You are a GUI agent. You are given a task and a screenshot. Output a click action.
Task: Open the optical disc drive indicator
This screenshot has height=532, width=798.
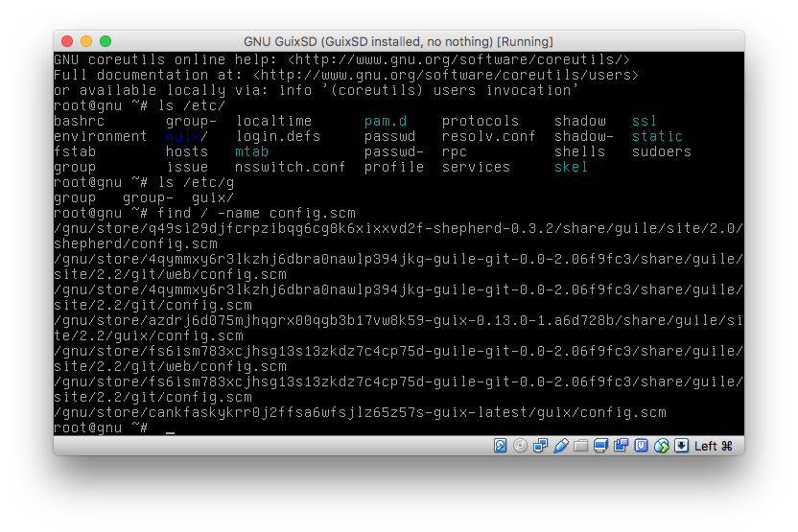tap(520, 446)
